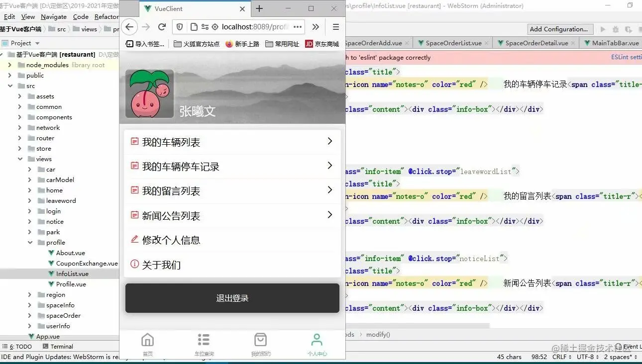The width and height of the screenshot is (642, 364).
Task: Open the 常用网址 bookmarks folder
Action: (x=282, y=44)
